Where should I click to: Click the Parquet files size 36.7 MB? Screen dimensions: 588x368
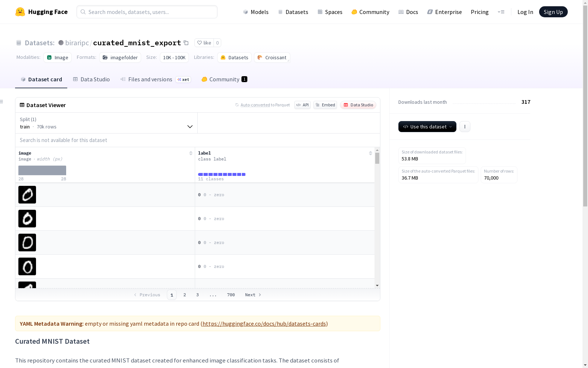tap(410, 178)
